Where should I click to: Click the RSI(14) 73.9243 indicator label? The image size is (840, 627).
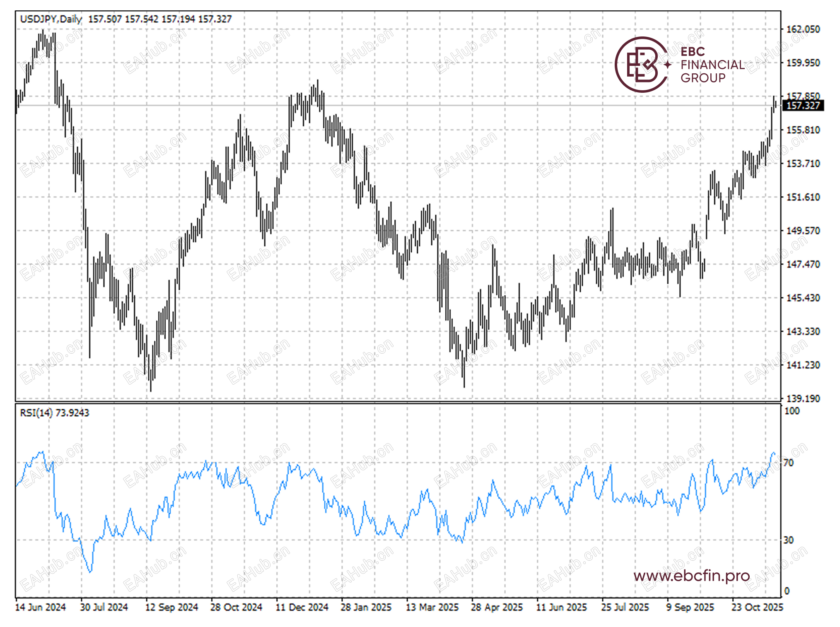pos(54,413)
